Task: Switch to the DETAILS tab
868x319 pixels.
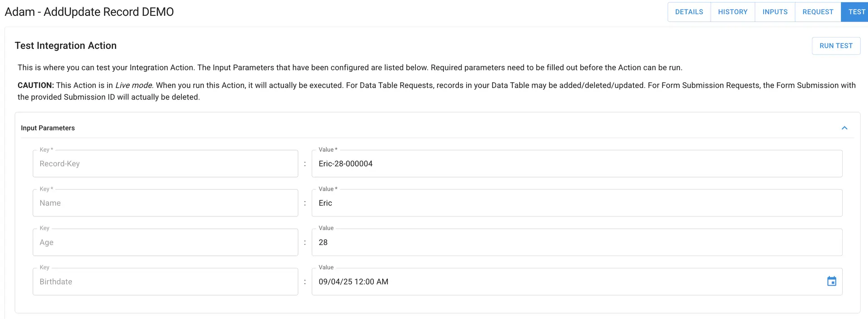Action: 689,12
